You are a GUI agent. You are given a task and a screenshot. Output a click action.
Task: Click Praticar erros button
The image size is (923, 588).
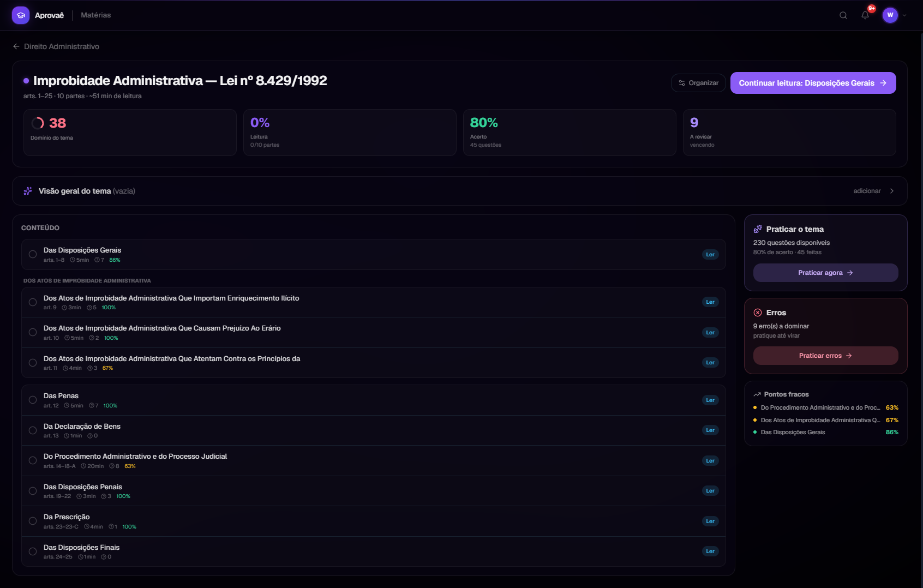[x=825, y=356]
